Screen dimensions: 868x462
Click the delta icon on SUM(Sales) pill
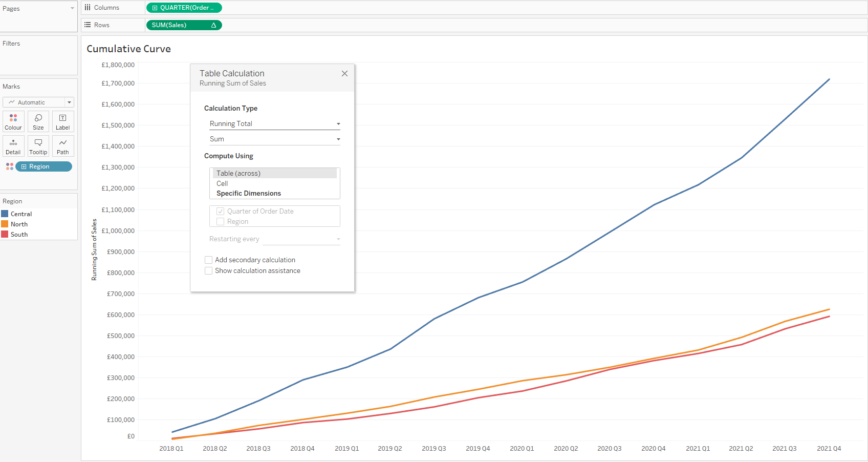(x=213, y=25)
